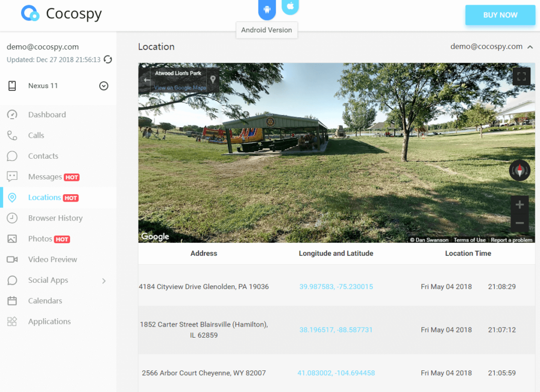Click the Cocospy logo

[61, 13]
